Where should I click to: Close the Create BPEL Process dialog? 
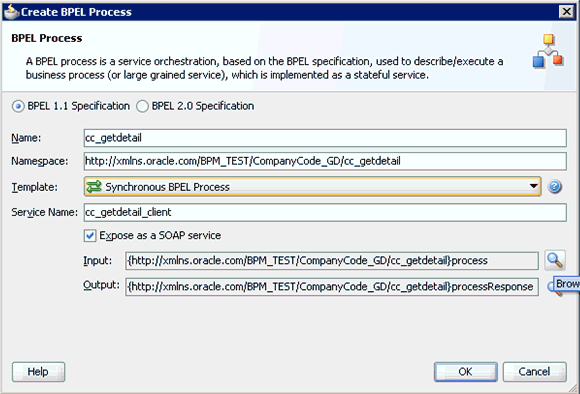[x=566, y=12]
